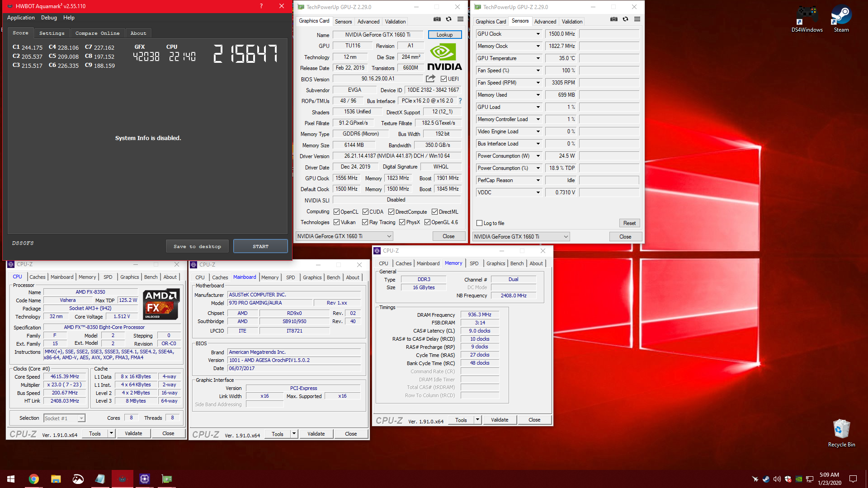
Task: Open the hamburger menu in GPU-Z Graphics Card window
Action: [x=460, y=19]
